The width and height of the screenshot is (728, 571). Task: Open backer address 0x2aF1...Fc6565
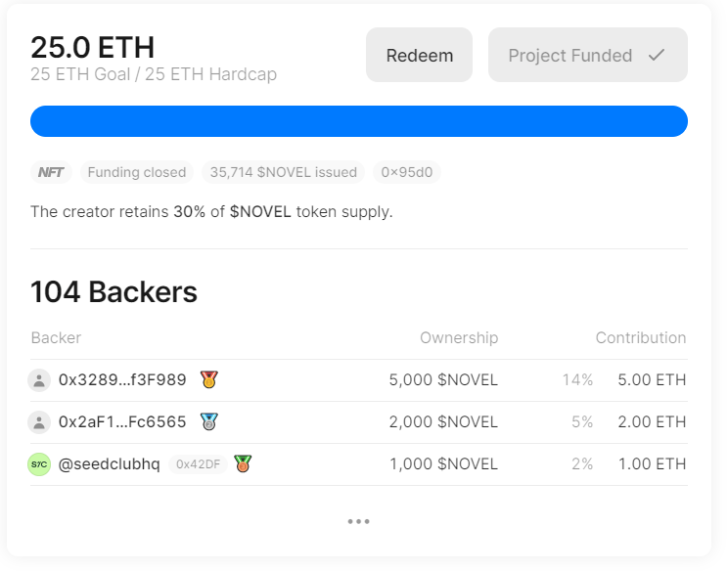(x=122, y=422)
